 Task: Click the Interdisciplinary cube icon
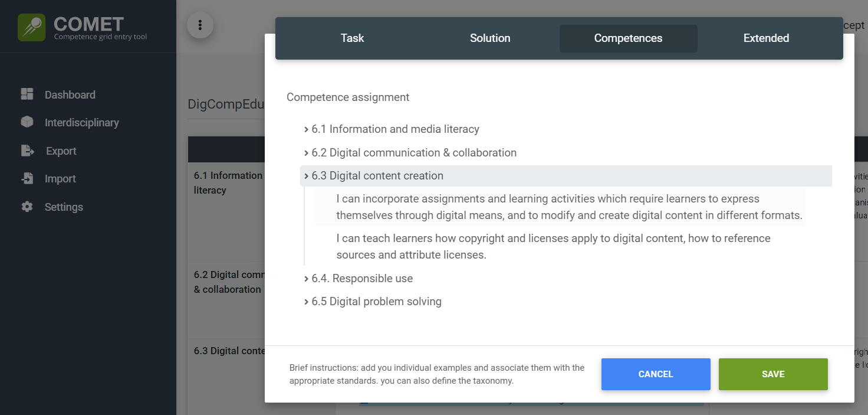[27, 122]
